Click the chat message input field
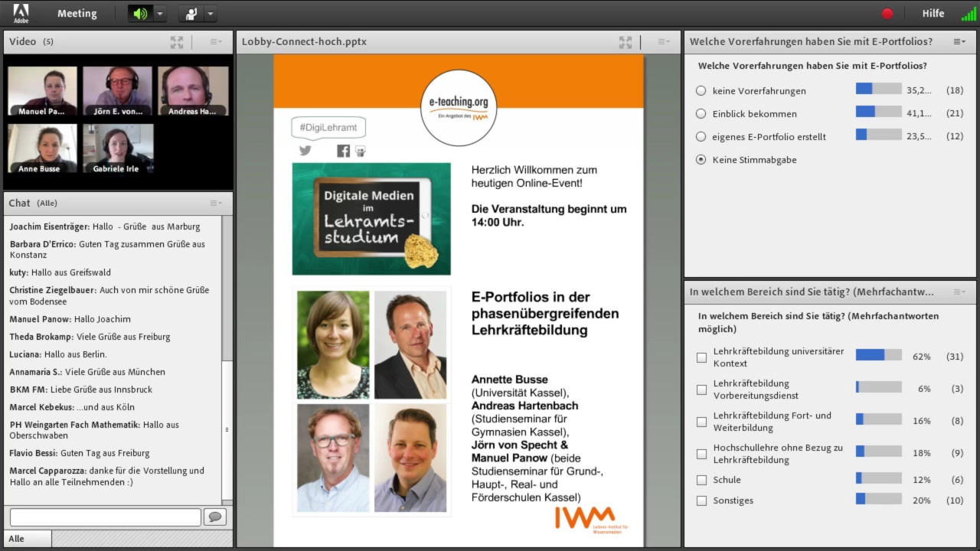 [x=105, y=517]
